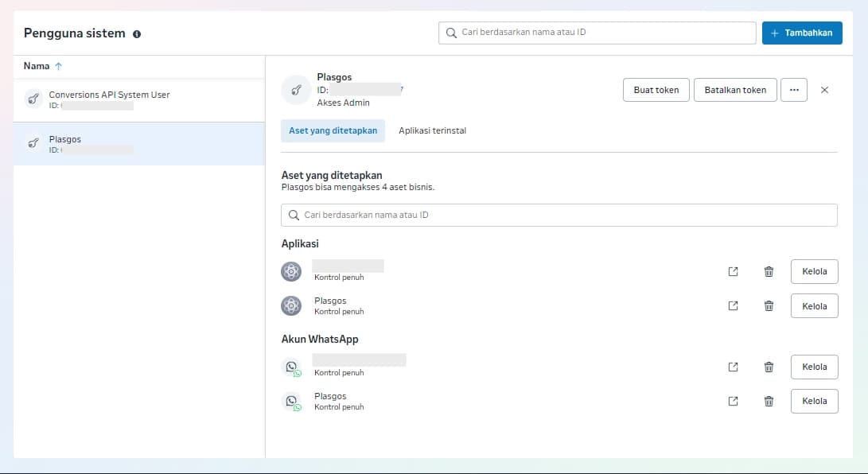
Task: Open external link for first WhatsApp account
Action: [x=733, y=367]
